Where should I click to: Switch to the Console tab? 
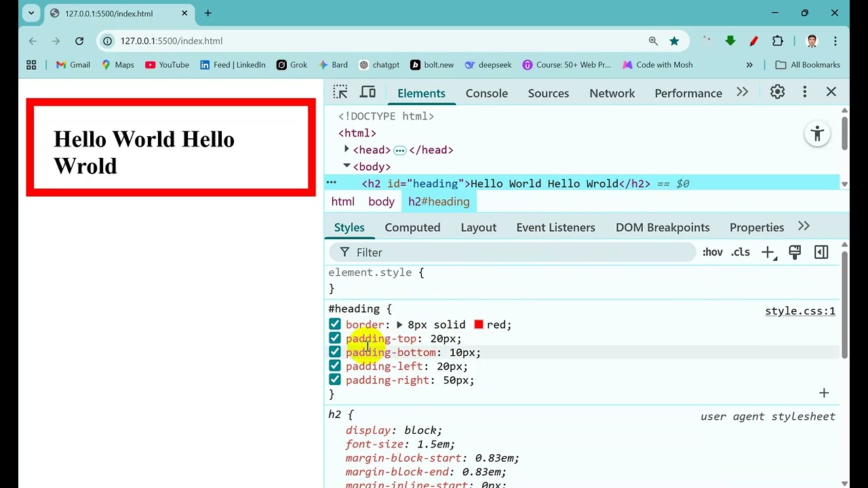click(487, 94)
